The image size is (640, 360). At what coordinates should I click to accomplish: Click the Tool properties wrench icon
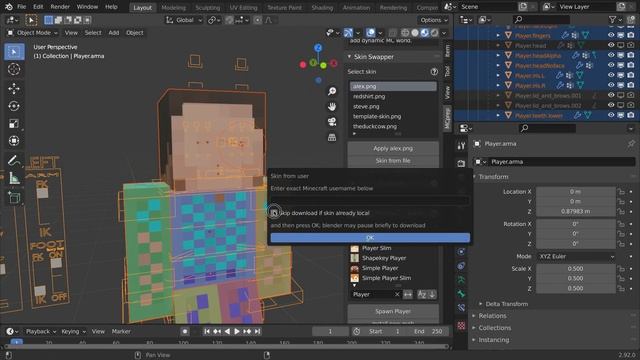click(x=461, y=146)
